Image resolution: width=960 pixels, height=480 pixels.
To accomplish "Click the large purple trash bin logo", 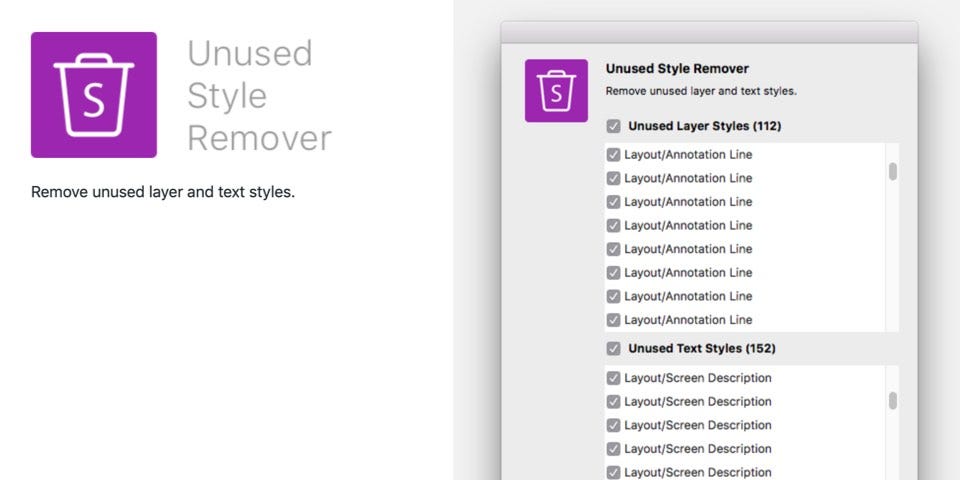I will coord(94,95).
